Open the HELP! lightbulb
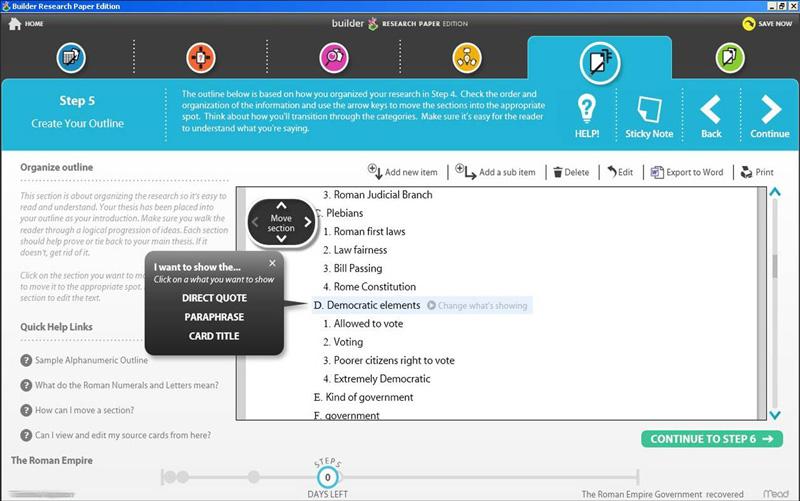Screen dimensions: 800x501 (587, 116)
